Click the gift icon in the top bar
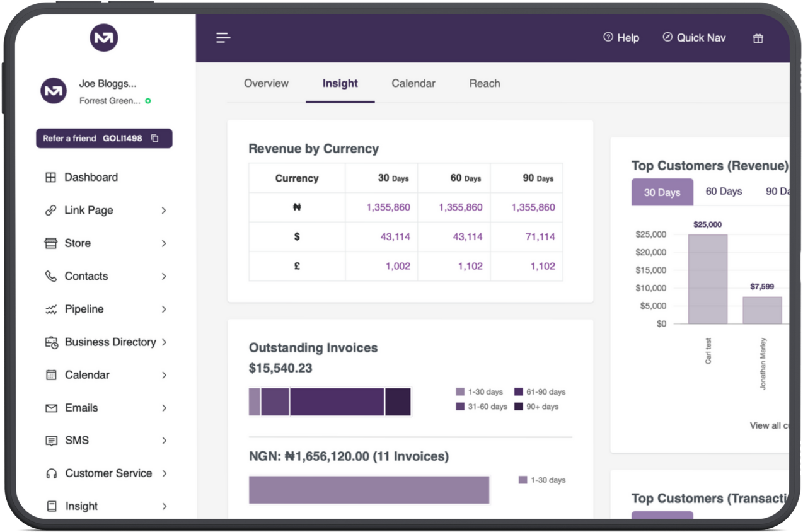This screenshot has height=532, width=803. pyautogui.click(x=758, y=38)
